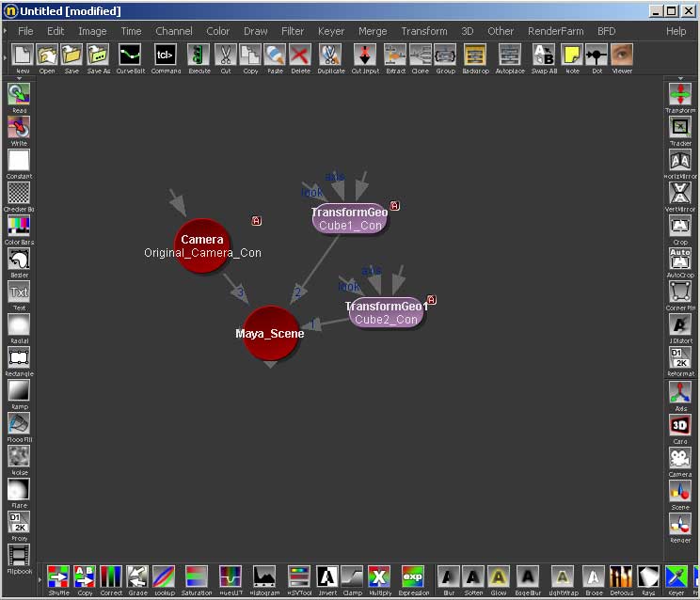The width and height of the screenshot is (700, 600).
Task: Open the Channel menu
Action: tap(174, 31)
